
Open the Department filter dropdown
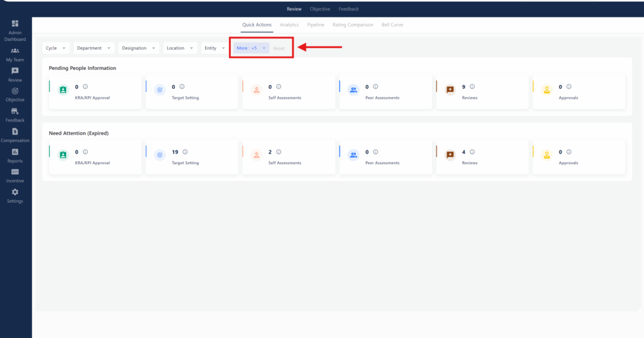pos(94,48)
